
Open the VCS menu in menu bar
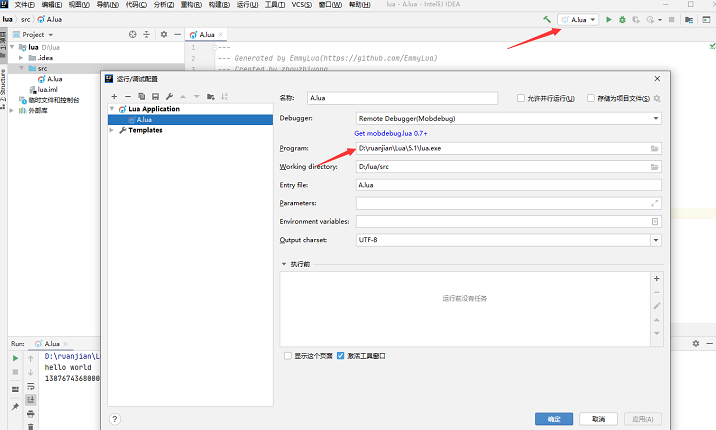(301, 5)
